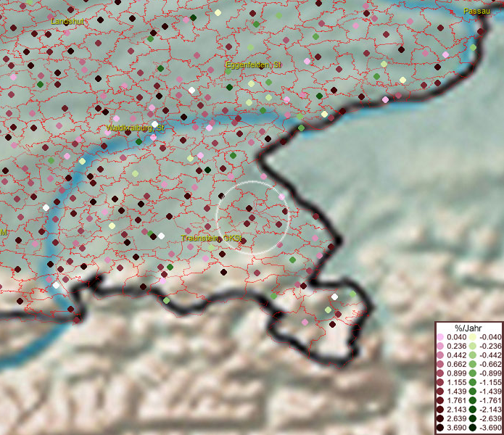Click the Traunstein, GKSt label
The height and width of the screenshot is (435, 504).
click(x=210, y=238)
